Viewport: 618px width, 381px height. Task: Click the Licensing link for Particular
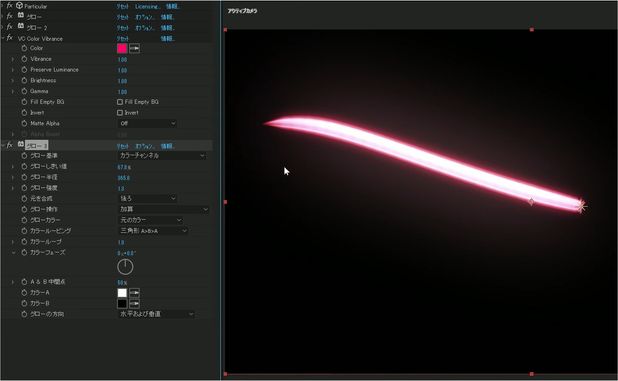coord(147,6)
